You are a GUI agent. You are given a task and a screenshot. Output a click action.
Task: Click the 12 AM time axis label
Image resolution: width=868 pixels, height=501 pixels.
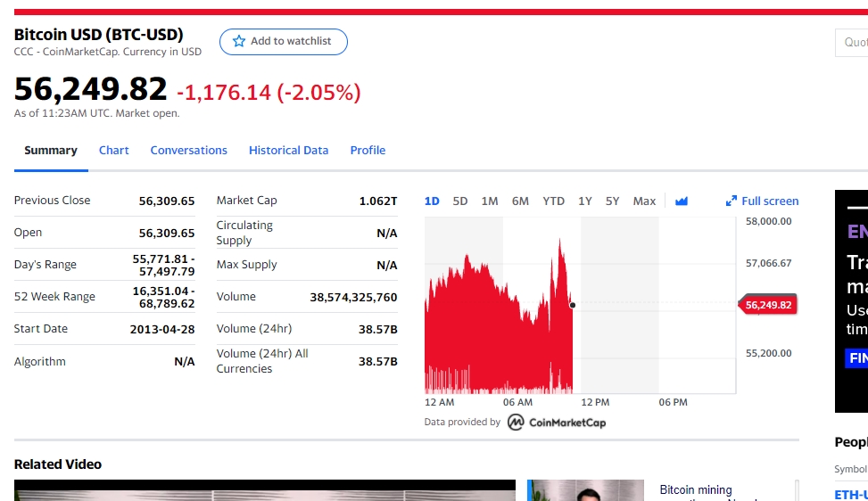[439, 403]
